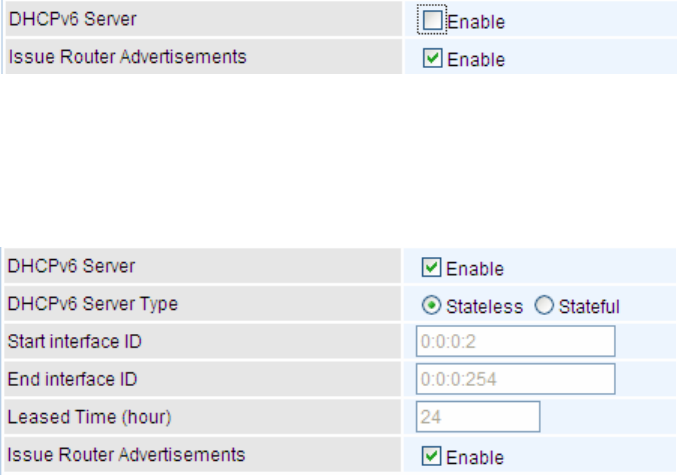Select Stateless DHCPv6 server type
This screenshot has width=677, height=475.
coord(431,305)
